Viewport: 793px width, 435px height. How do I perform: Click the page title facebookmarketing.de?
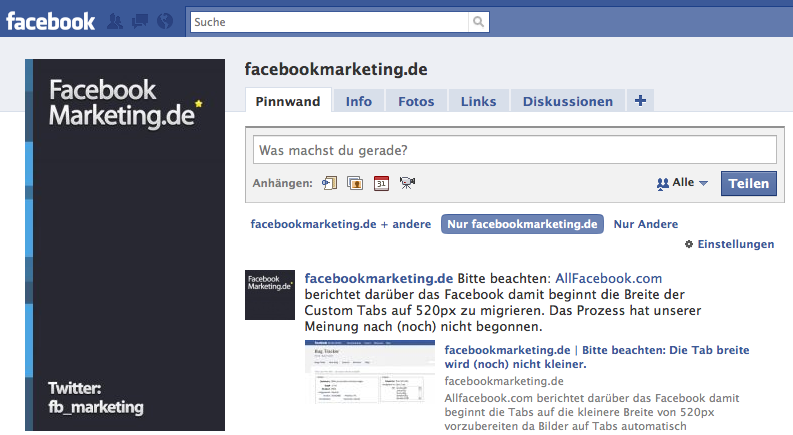336,69
